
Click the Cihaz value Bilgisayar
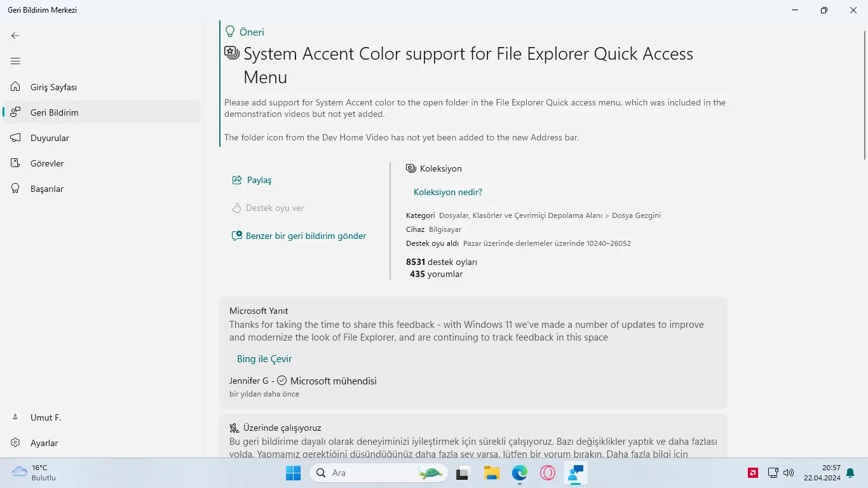pos(445,229)
